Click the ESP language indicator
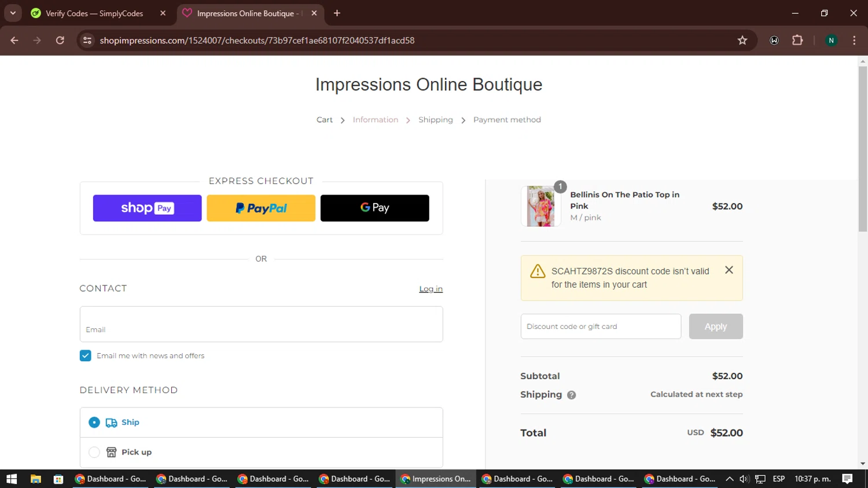The height and width of the screenshot is (488, 868). [779, 479]
